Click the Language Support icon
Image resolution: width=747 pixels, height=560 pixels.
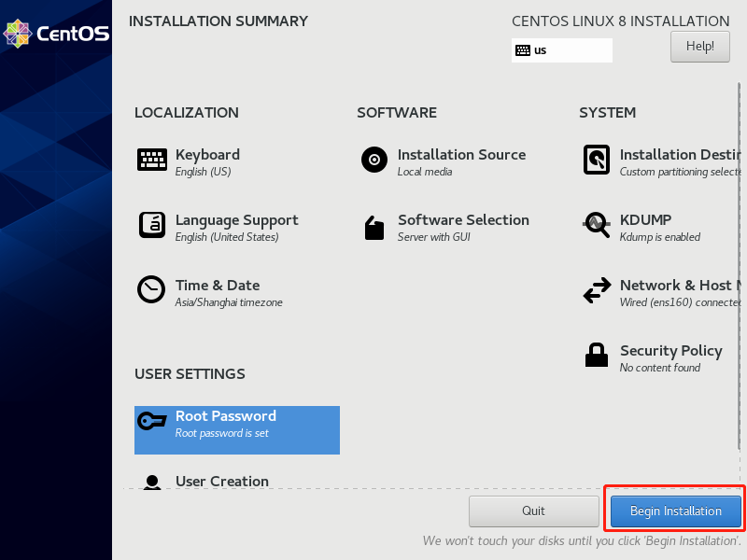tap(152, 225)
